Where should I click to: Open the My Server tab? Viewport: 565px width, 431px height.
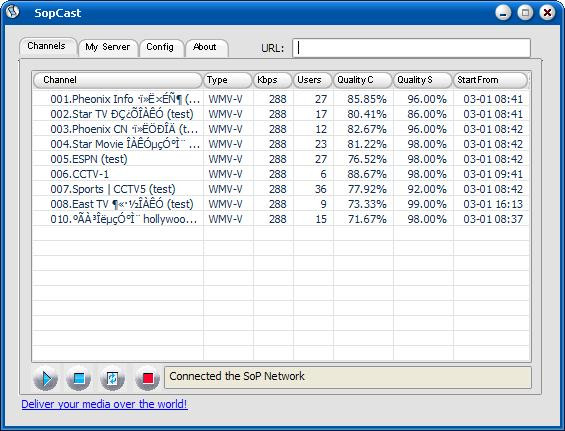point(108,48)
